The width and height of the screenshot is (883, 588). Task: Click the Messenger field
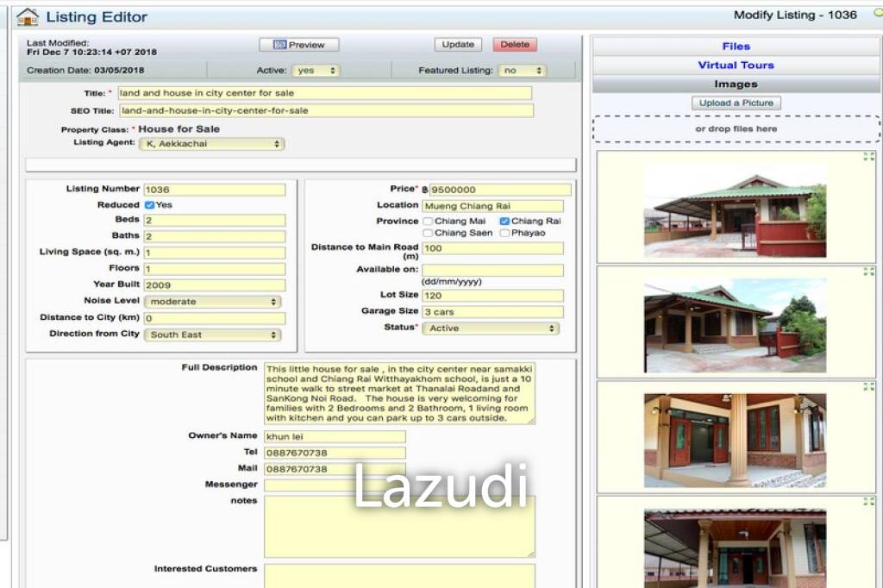335,485
